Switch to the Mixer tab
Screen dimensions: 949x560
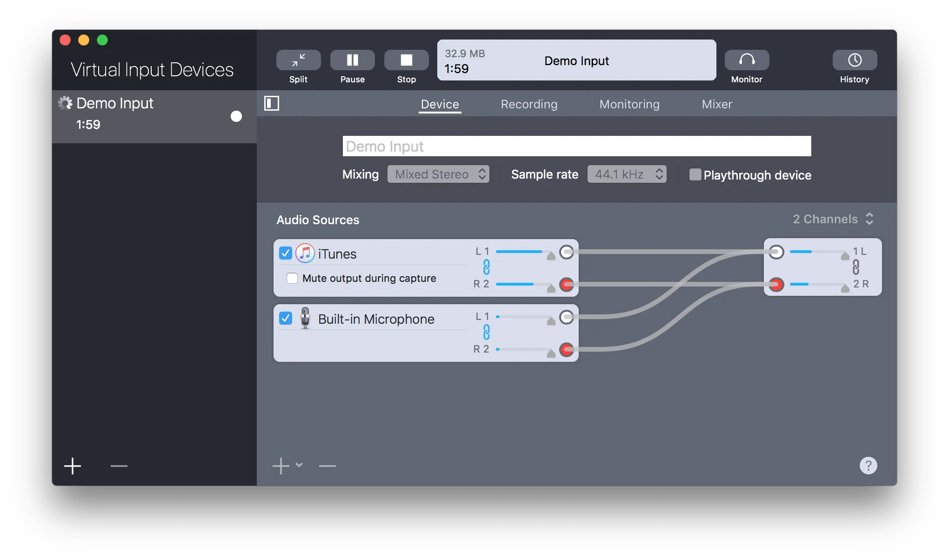[716, 104]
